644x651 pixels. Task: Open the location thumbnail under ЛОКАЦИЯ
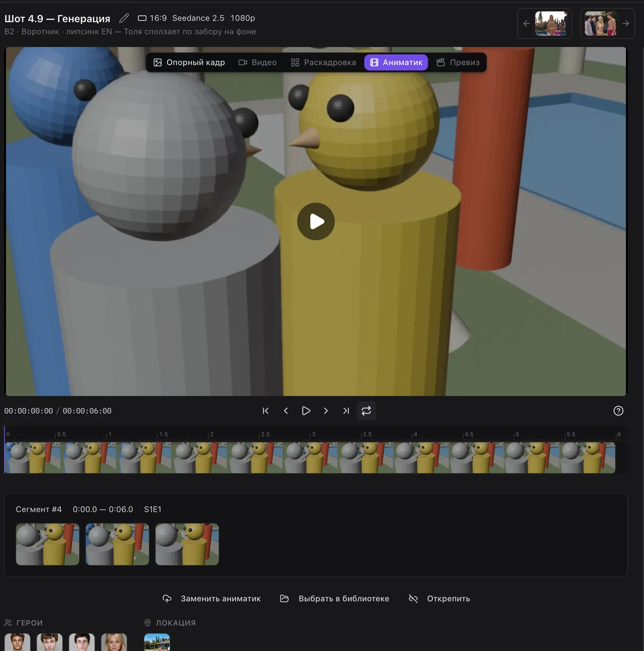157,642
